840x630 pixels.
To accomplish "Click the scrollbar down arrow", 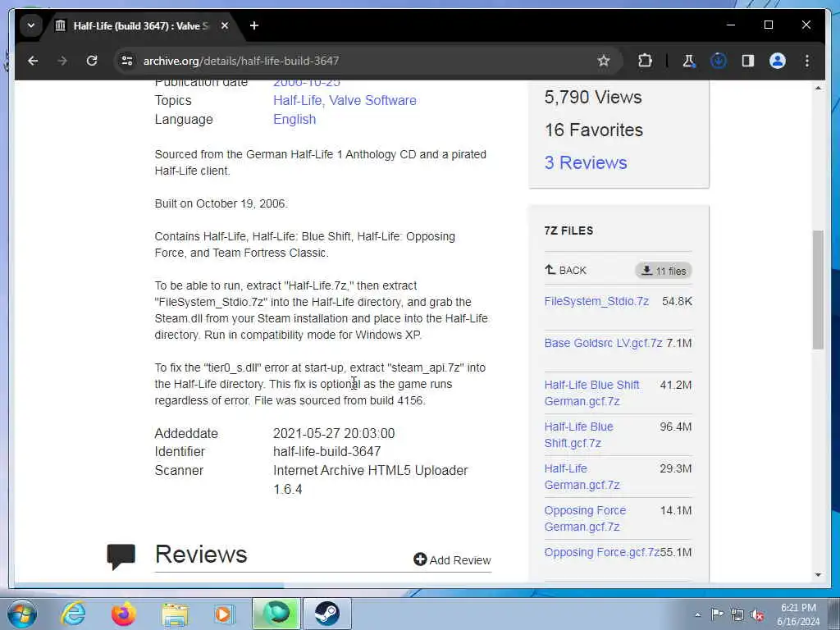I will point(818,575).
